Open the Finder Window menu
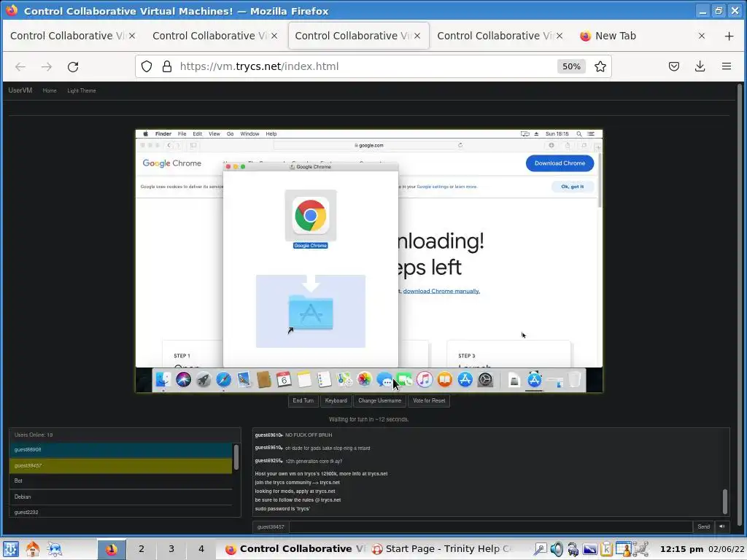 coord(249,134)
